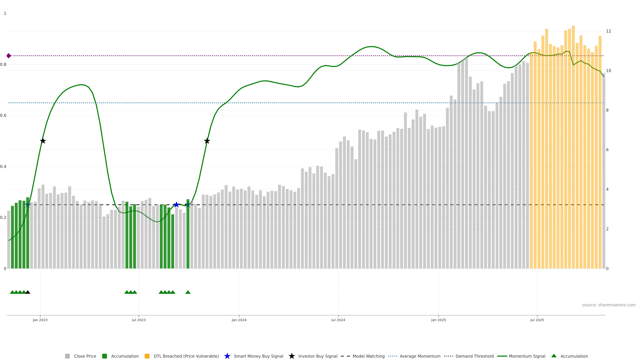The image size is (644, 362).
Task: Click the Jan 2024 axis label
Action: click(239, 320)
